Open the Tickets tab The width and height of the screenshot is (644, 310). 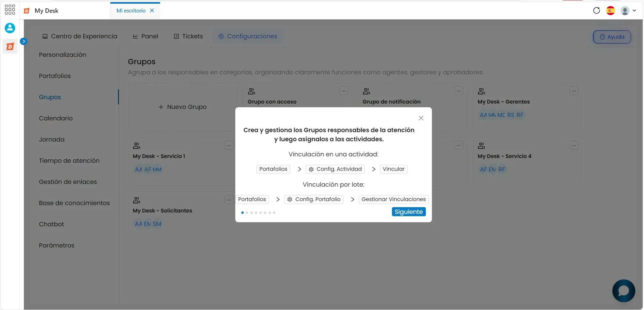click(188, 36)
